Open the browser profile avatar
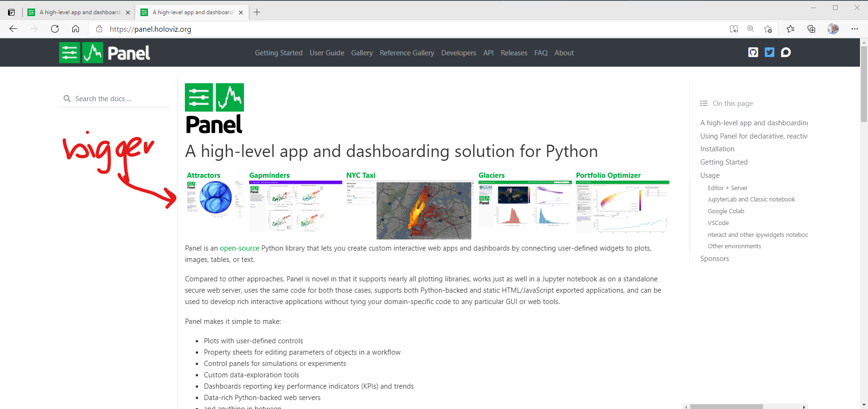 coord(833,29)
